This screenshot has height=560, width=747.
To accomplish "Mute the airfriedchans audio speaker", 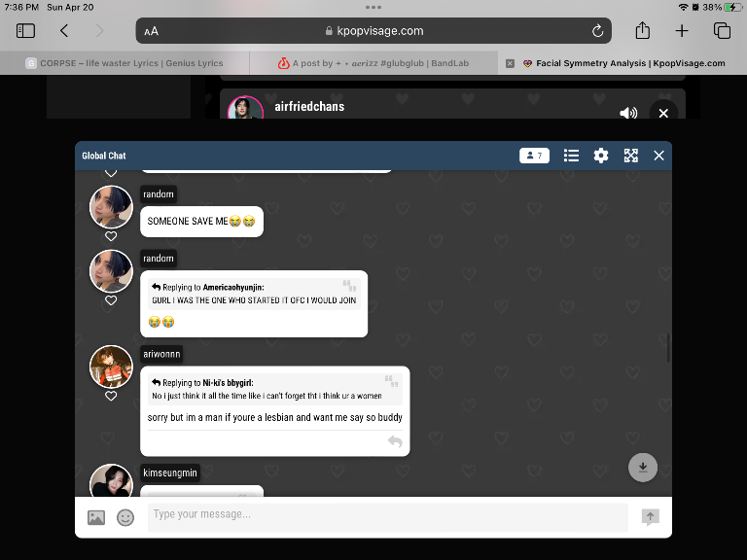I will (628, 113).
